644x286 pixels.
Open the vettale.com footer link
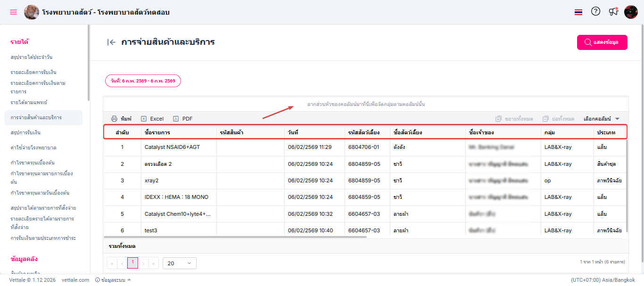(x=75, y=280)
